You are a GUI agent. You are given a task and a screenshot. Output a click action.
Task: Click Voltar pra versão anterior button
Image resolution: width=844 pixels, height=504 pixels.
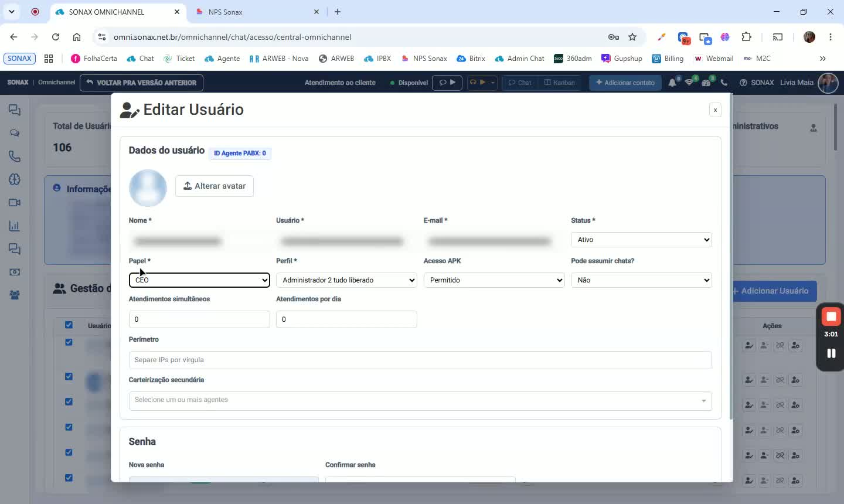[x=141, y=83]
